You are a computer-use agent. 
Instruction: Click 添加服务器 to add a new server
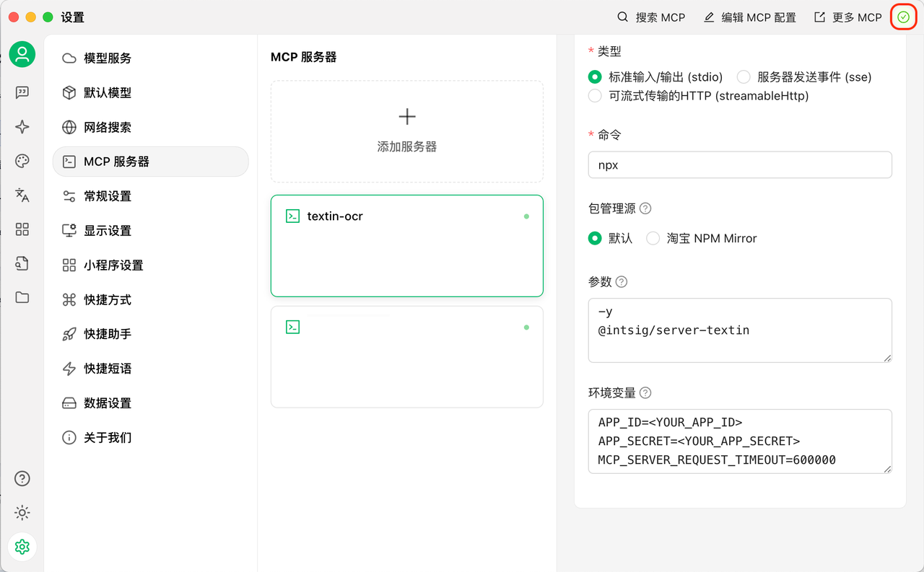click(x=406, y=131)
